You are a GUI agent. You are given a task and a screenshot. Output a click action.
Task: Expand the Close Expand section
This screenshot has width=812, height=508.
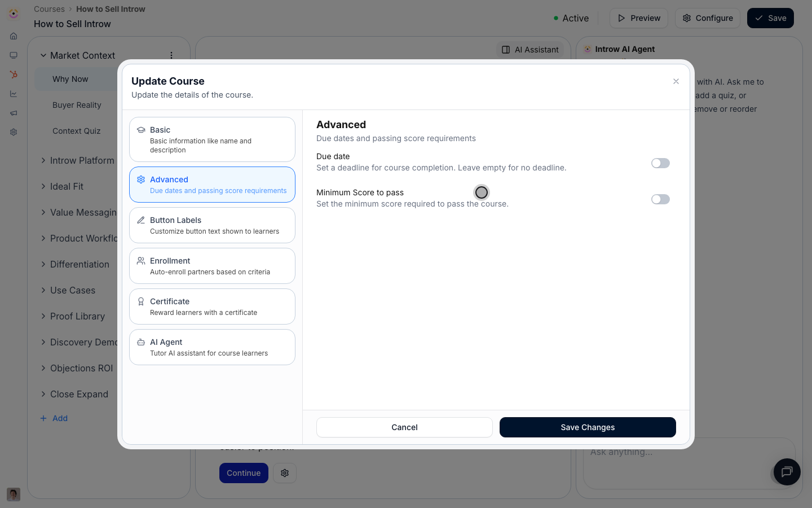tap(43, 394)
